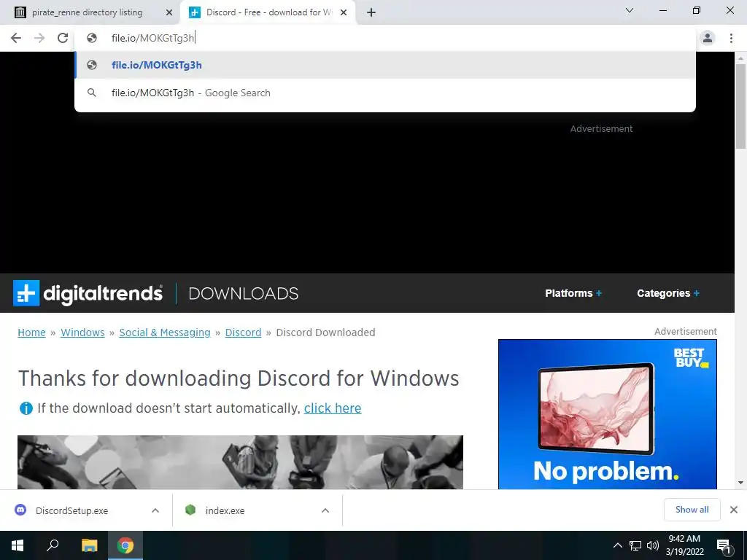Image resolution: width=747 pixels, height=560 pixels.
Task: Click the scrollbar up arrow
Action: pos(740,58)
